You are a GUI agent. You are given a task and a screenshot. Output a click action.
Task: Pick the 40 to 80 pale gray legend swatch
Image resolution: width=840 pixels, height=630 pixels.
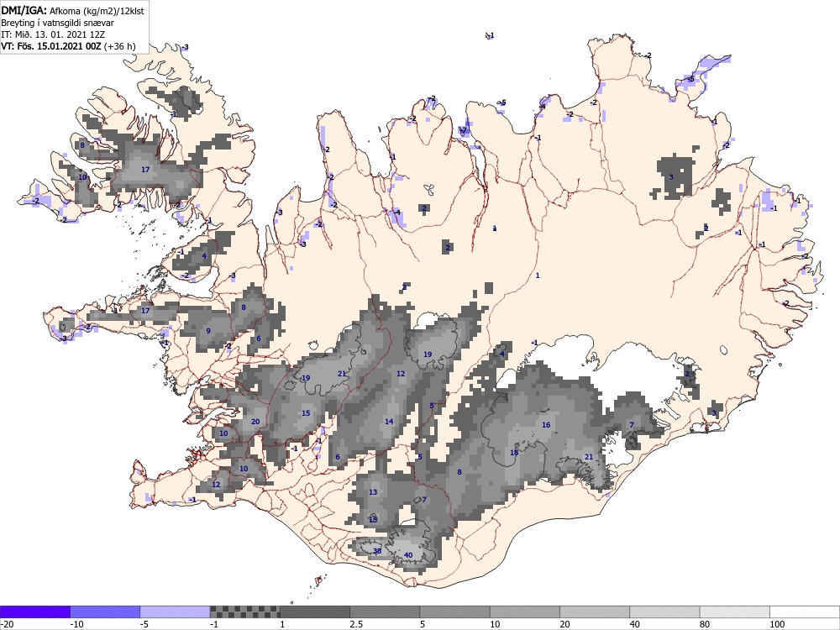click(x=664, y=612)
